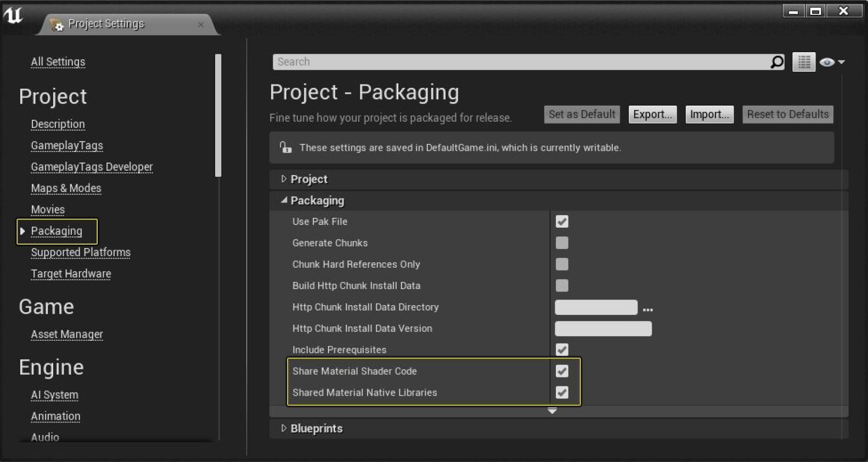The height and width of the screenshot is (462, 868).
Task: Click the Unreal Engine logo icon
Action: (13, 15)
